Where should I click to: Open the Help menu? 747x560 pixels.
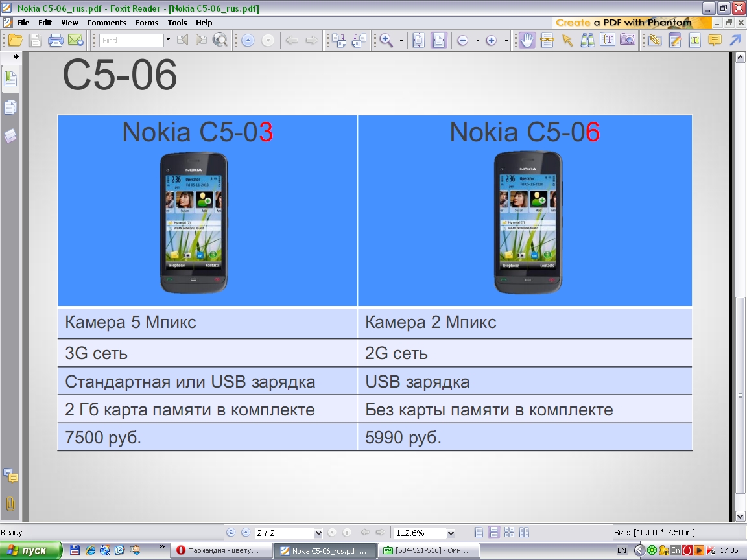[x=204, y=23]
